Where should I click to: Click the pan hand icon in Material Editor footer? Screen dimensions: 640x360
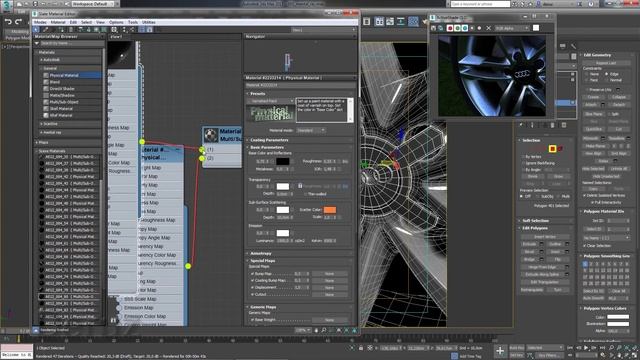coord(316,330)
